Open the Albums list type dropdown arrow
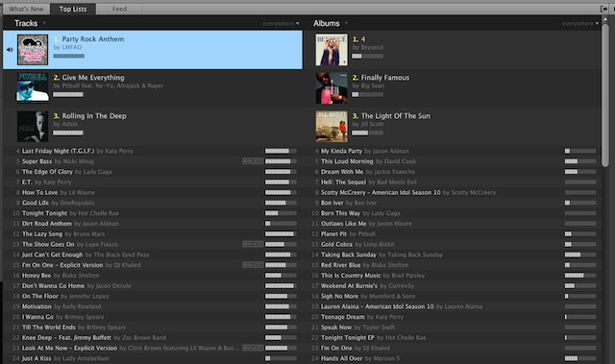Screen dimensions: 615x364 click(x=346, y=23)
